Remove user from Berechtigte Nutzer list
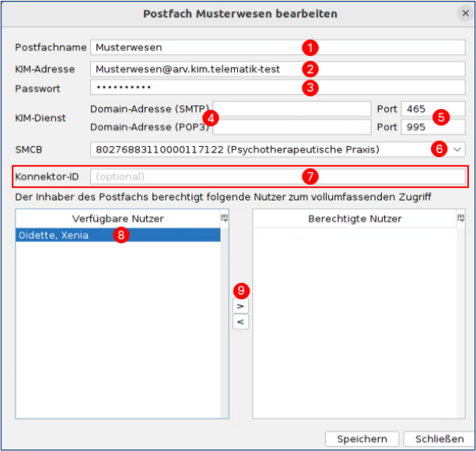 240,322
